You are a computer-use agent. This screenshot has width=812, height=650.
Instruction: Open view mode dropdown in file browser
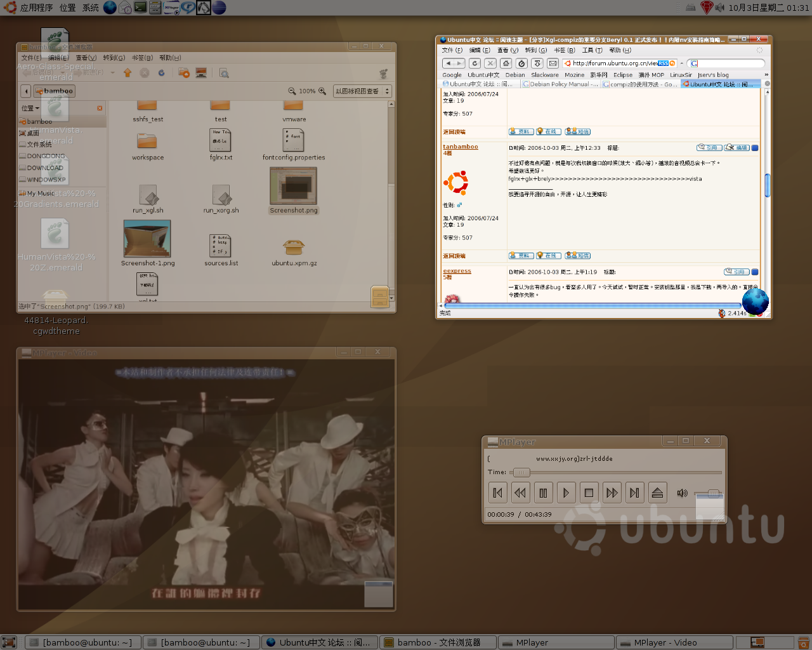pos(362,91)
